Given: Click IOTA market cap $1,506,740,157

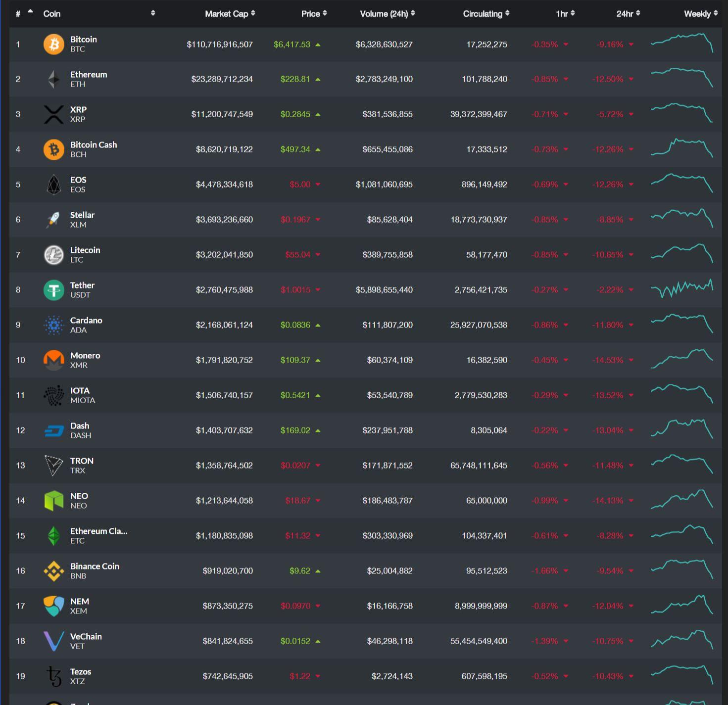Looking at the screenshot, I should click(x=224, y=395).
